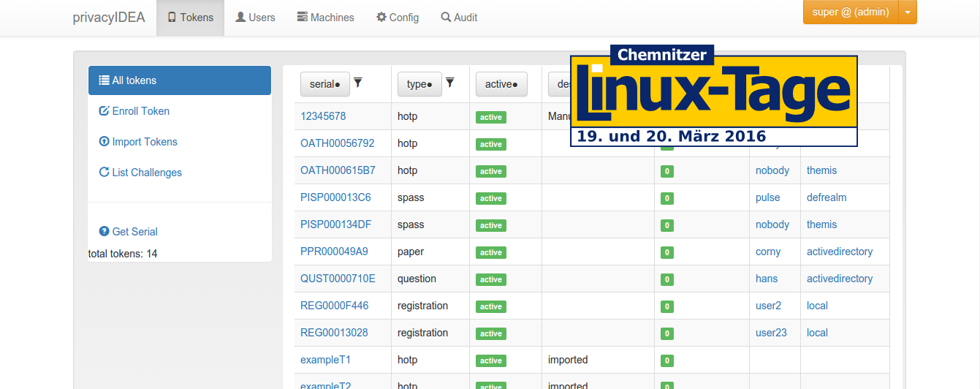Toggle active badge for PISP000013C6
Image resolution: width=980 pixels, height=389 pixels.
491,198
